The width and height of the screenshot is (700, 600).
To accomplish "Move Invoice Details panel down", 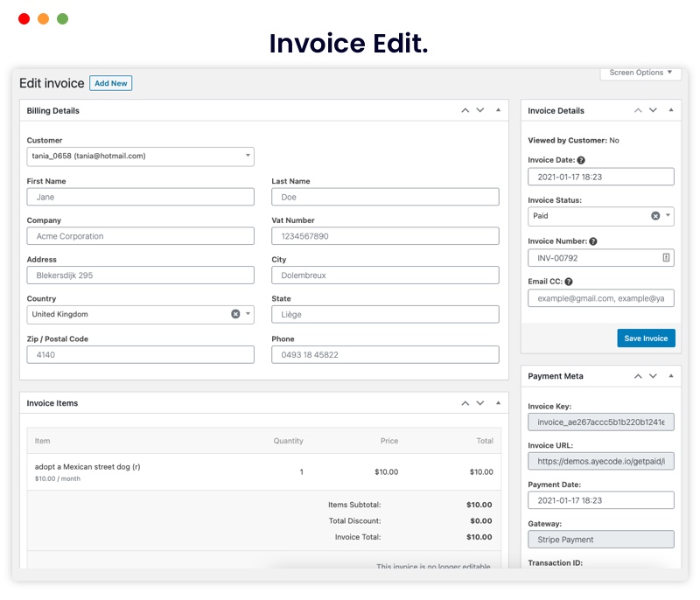I will [x=653, y=110].
